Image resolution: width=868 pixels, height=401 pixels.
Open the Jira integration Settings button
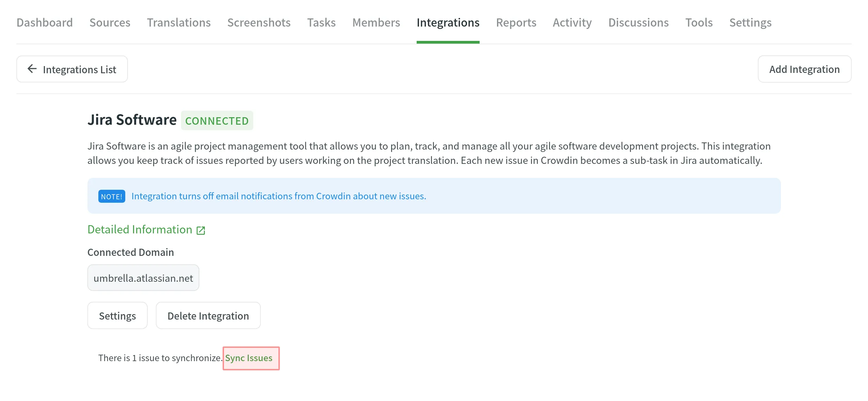click(117, 316)
